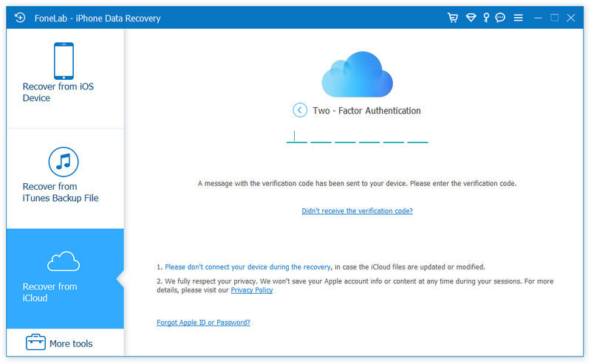Click the toolbox icon beside More tools
591x364 pixels.
[x=35, y=342]
